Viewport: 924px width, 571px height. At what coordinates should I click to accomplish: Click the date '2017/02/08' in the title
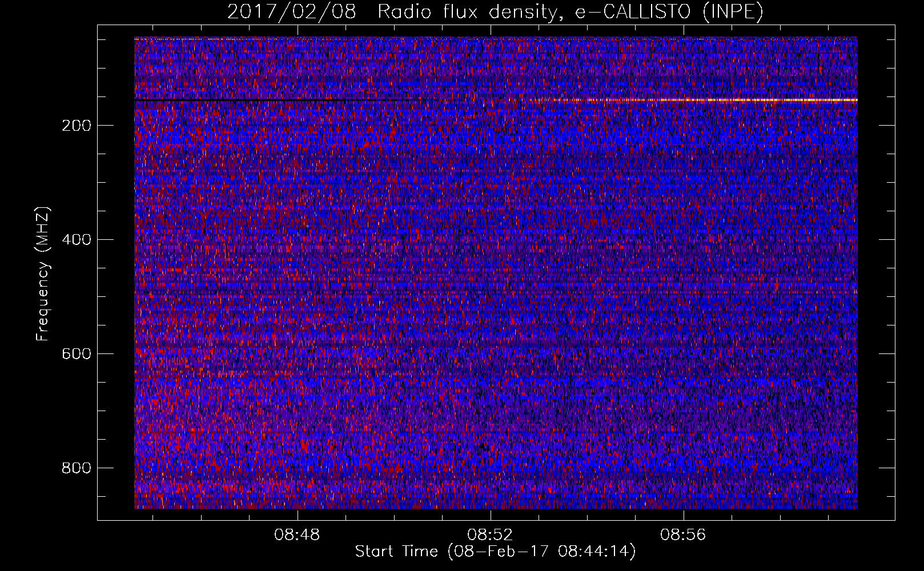pyautogui.click(x=291, y=11)
